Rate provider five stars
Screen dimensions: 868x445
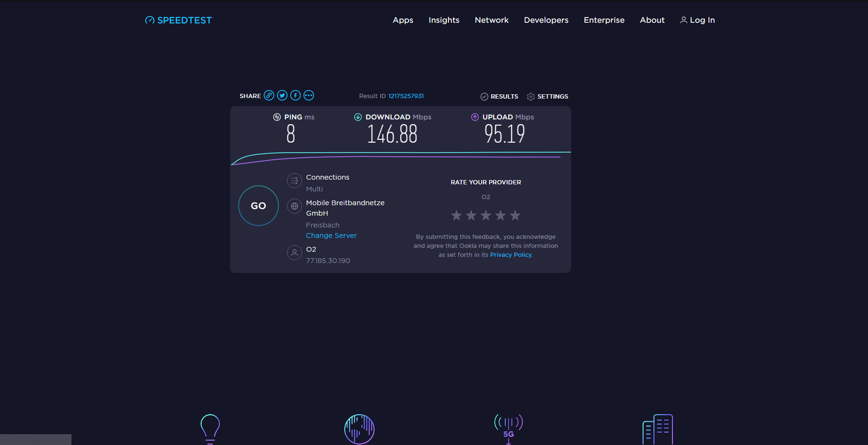(x=515, y=216)
